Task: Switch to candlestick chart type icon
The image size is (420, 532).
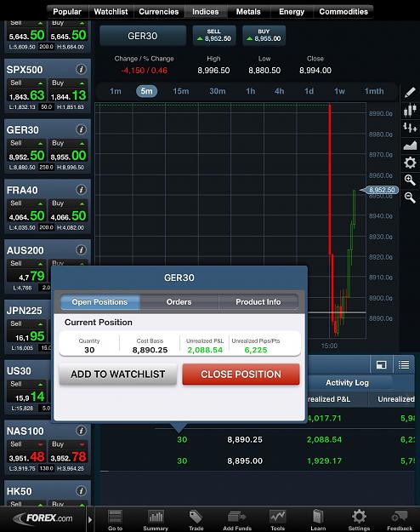Action: point(410,110)
